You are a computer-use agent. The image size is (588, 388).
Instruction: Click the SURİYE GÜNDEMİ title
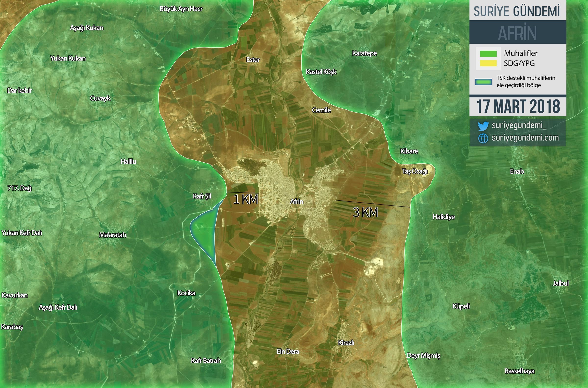517,11
